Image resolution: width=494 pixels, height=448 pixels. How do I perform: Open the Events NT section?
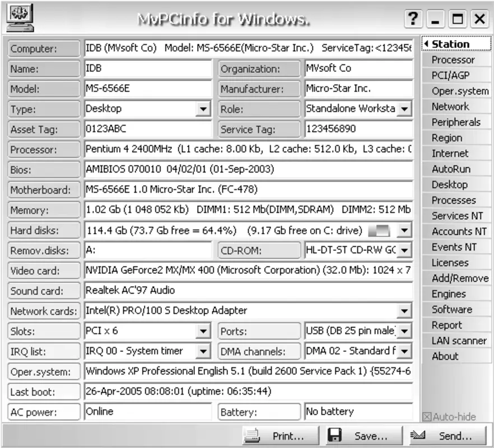click(456, 247)
